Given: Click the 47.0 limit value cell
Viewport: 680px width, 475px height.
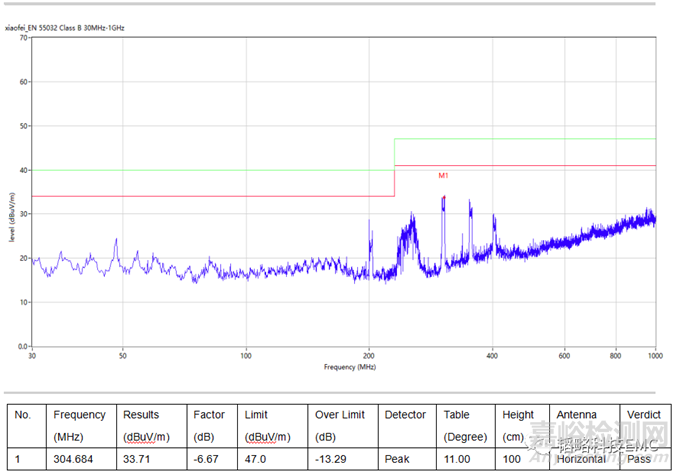Looking at the screenshot, I should 255,458.
